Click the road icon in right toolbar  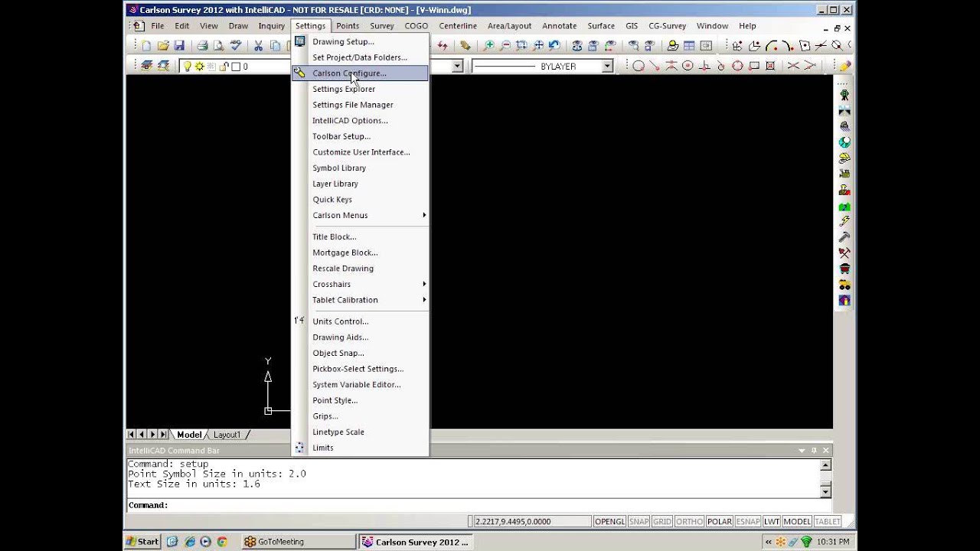(x=844, y=111)
